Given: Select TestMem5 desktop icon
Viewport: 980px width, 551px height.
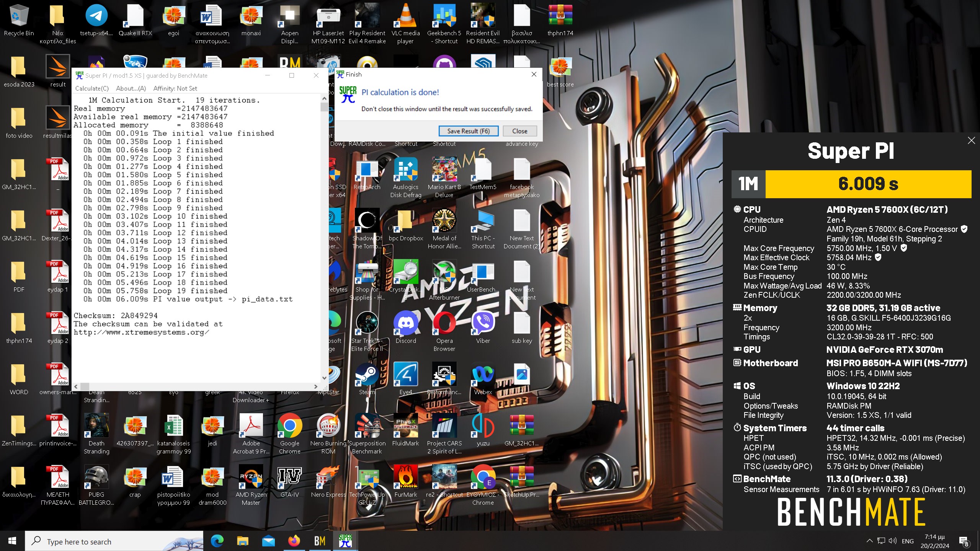Looking at the screenshot, I should point(483,174).
